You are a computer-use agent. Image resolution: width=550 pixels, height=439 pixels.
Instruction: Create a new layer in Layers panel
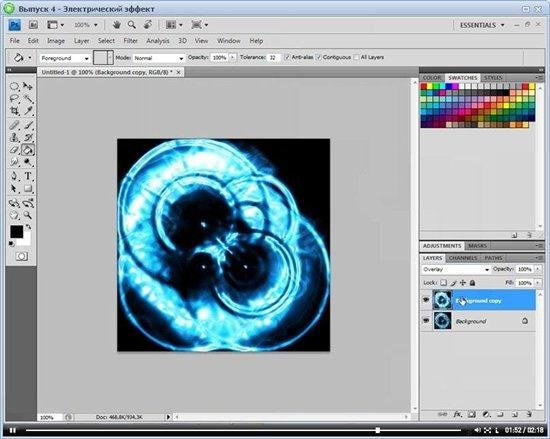[x=515, y=414]
